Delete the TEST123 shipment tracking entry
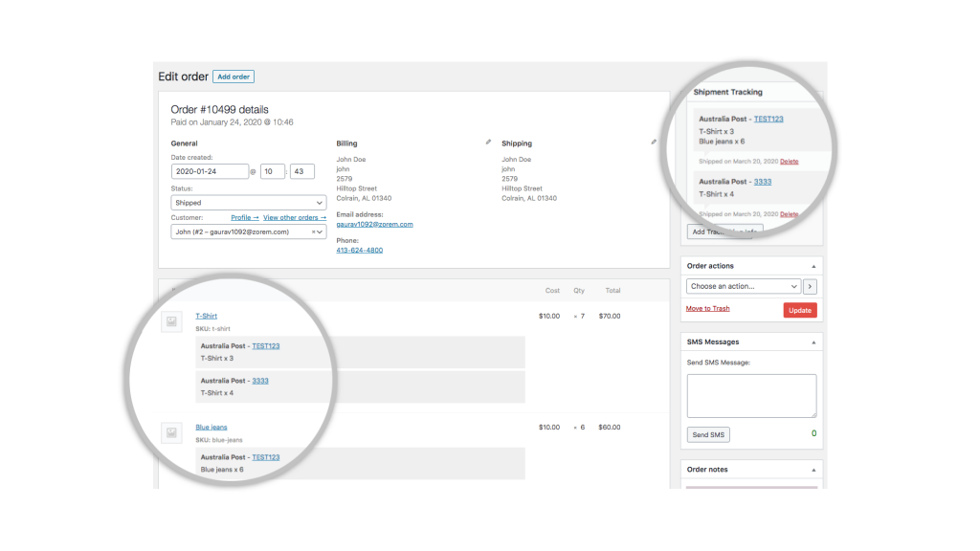 pyautogui.click(x=789, y=161)
